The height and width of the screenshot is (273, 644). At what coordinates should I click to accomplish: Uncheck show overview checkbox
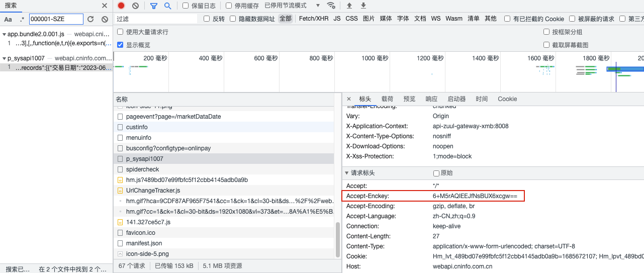point(120,45)
